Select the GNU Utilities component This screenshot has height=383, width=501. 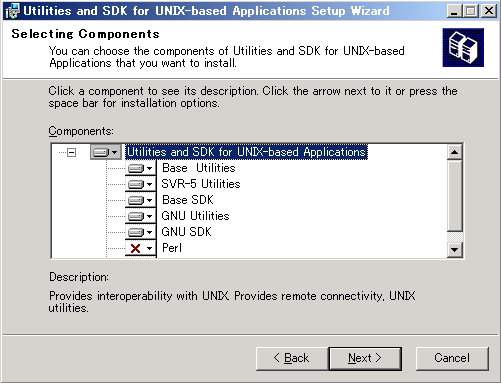point(195,216)
